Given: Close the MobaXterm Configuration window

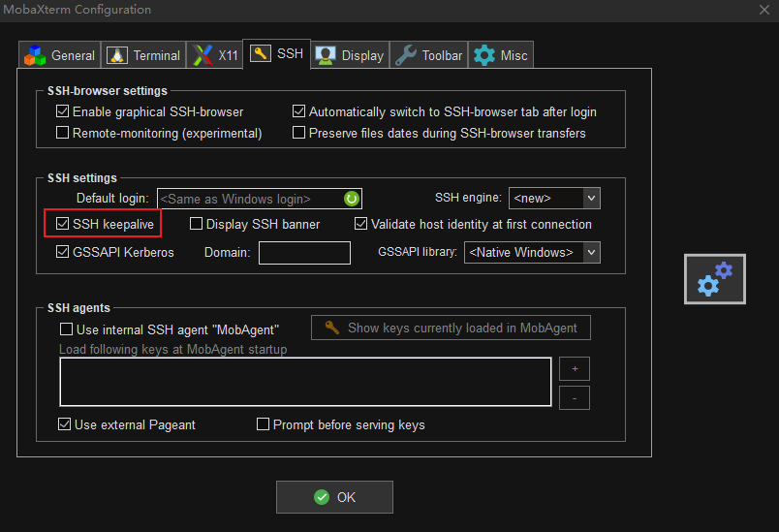Looking at the screenshot, I should [x=764, y=10].
